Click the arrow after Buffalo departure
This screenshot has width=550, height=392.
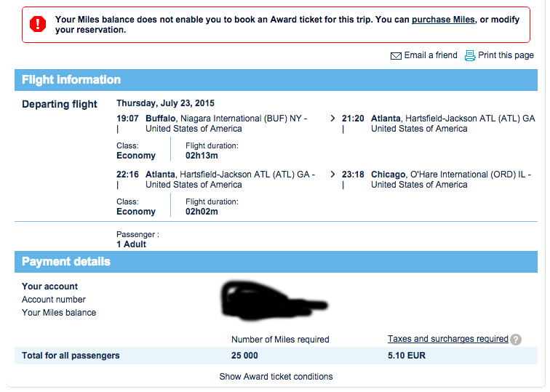click(x=333, y=118)
